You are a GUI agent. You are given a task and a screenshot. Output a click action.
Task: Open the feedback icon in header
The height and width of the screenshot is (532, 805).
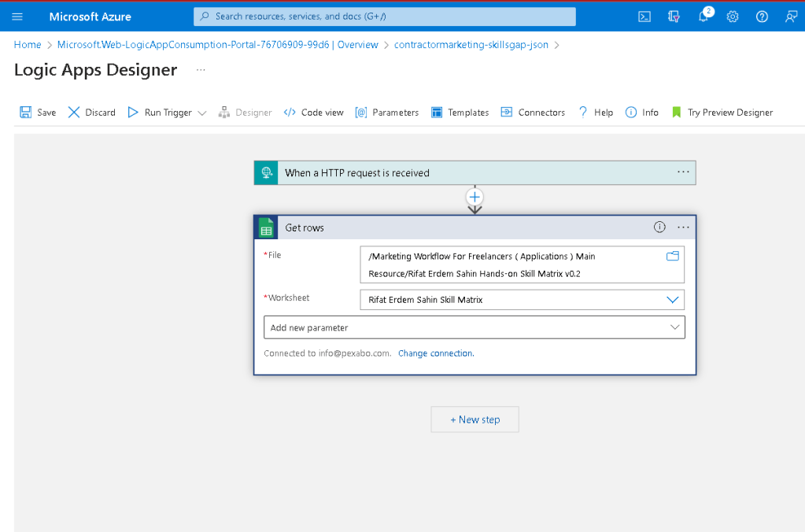(x=791, y=17)
